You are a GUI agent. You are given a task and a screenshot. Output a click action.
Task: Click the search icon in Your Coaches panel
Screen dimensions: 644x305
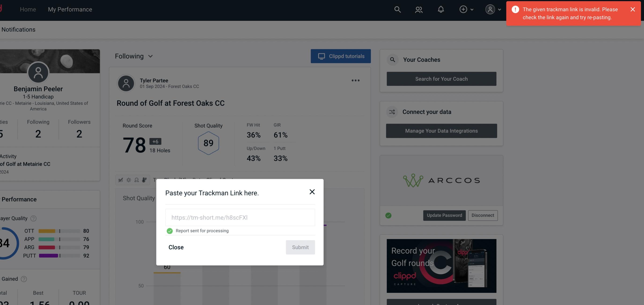392,59
